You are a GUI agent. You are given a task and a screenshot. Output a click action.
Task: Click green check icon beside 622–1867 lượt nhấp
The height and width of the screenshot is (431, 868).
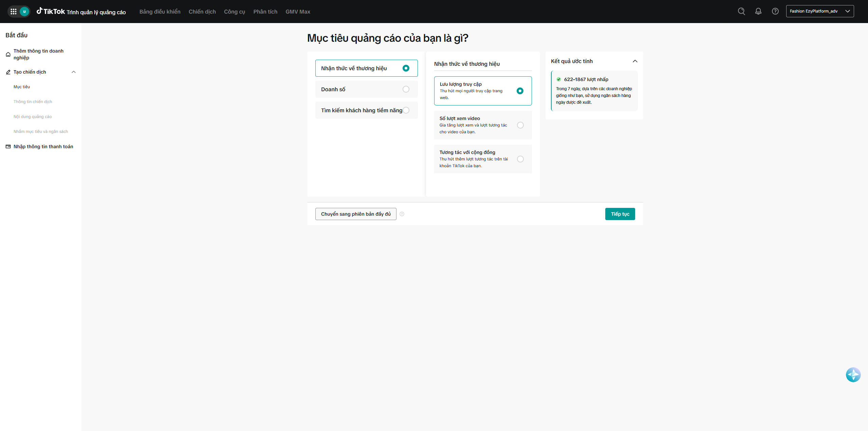[559, 79]
